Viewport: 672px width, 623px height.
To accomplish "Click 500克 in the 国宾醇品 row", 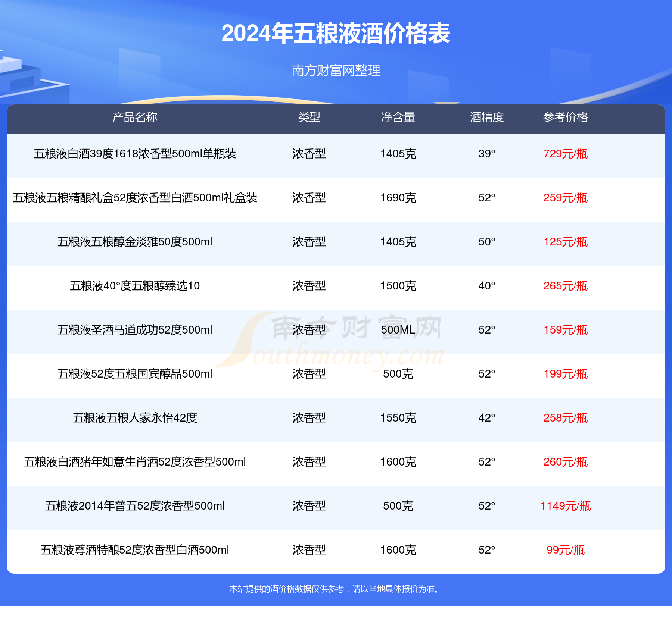I will [398, 374].
